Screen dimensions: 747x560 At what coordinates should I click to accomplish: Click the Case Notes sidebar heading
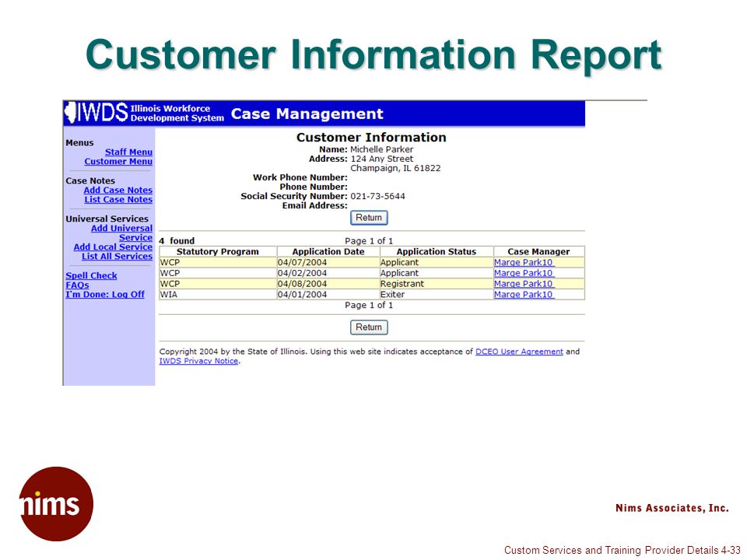pos(90,181)
